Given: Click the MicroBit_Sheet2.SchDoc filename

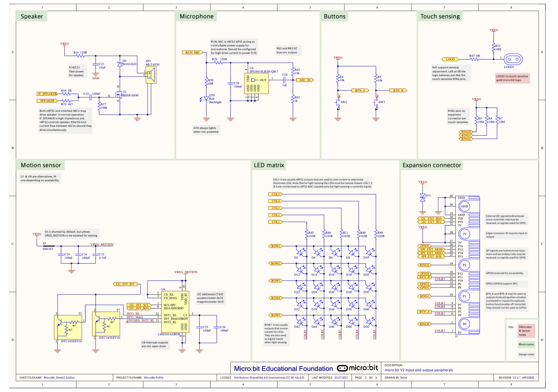Looking at the screenshot, I should (x=59, y=378).
